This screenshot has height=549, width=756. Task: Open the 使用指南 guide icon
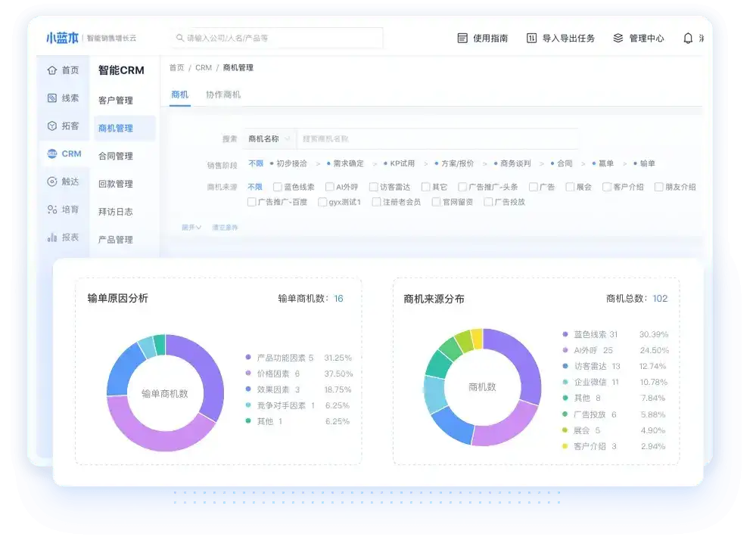(x=462, y=38)
